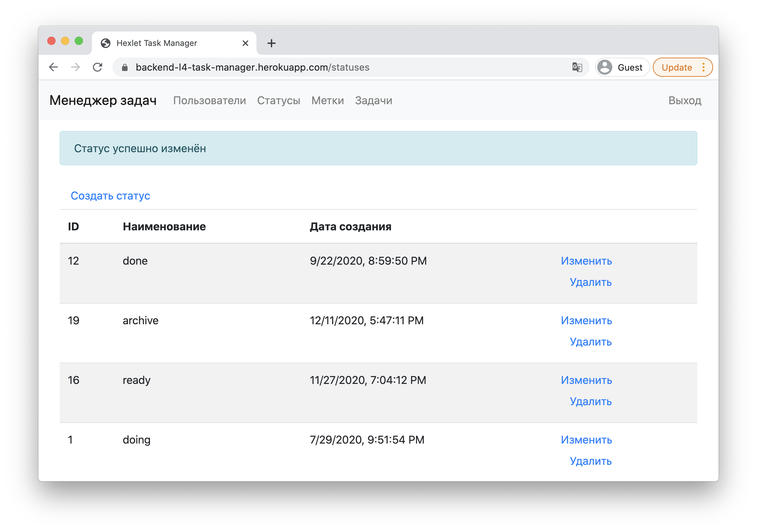Screen dimensions: 757x532
Task: Open Задачи navigation link
Action: tap(373, 100)
